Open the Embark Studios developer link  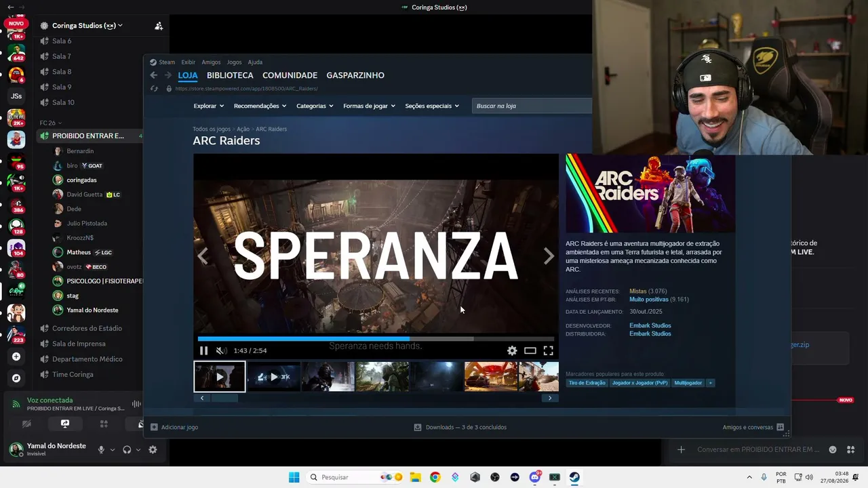pos(650,326)
